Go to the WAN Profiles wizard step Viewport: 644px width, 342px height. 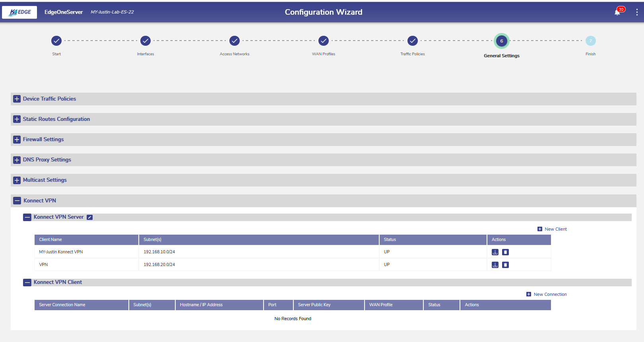[x=324, y=41]
